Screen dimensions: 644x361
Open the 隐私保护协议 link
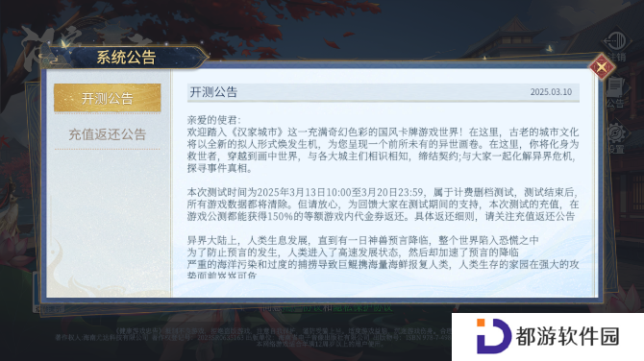tap(362, 307)
